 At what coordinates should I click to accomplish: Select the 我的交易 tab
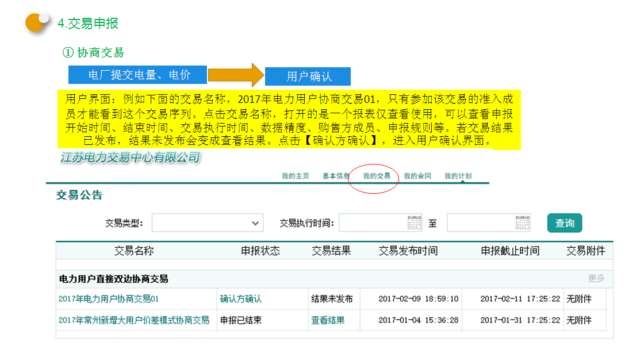pyautogui.click(x=377, y=176)
